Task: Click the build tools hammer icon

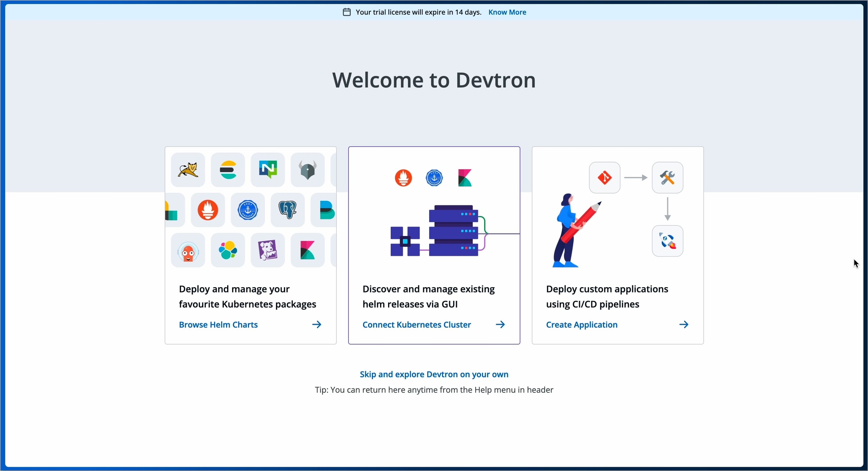Action: 668,177
